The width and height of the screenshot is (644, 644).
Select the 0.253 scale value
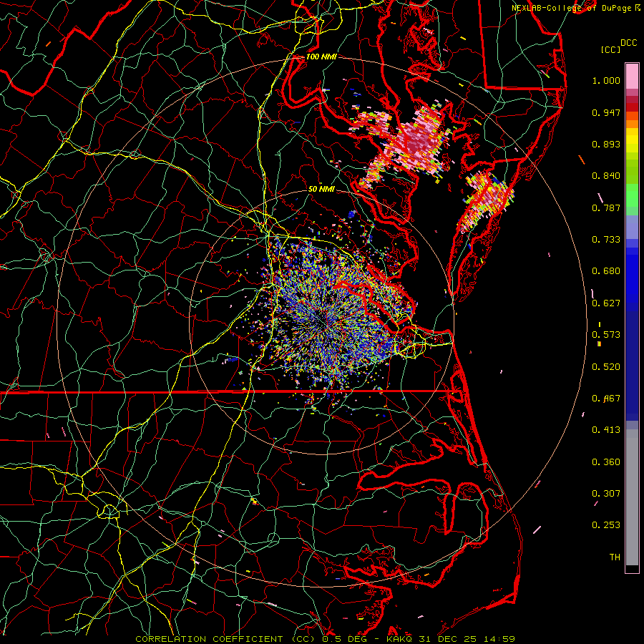coord(606,525)
